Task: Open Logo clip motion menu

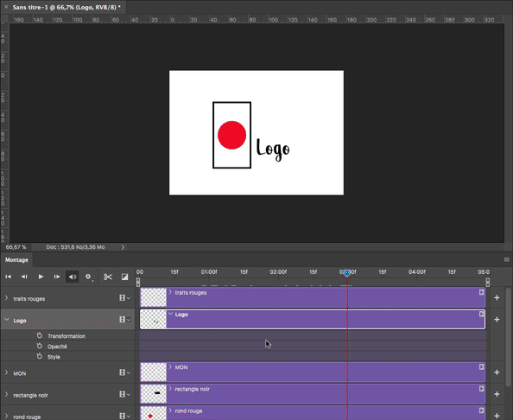Action: [481, 314]
